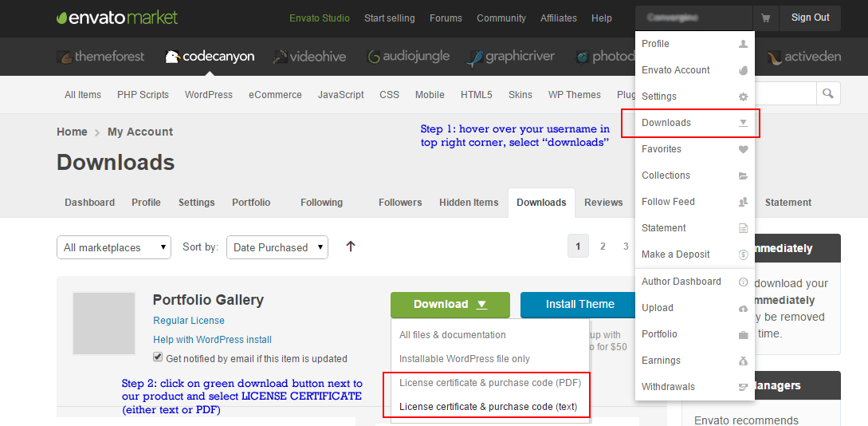Open the All marketplaces dropdown

[114, 247]
